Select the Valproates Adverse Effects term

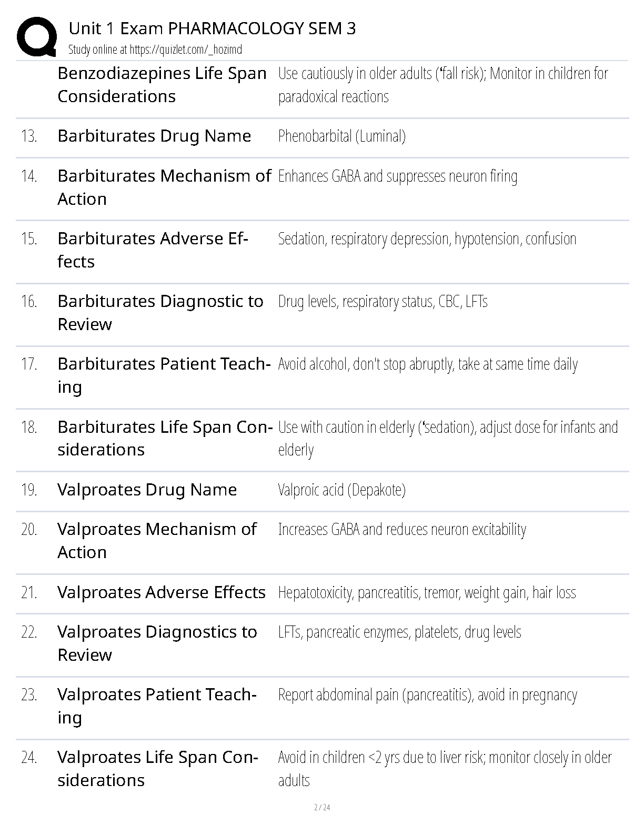pos(161,592)
